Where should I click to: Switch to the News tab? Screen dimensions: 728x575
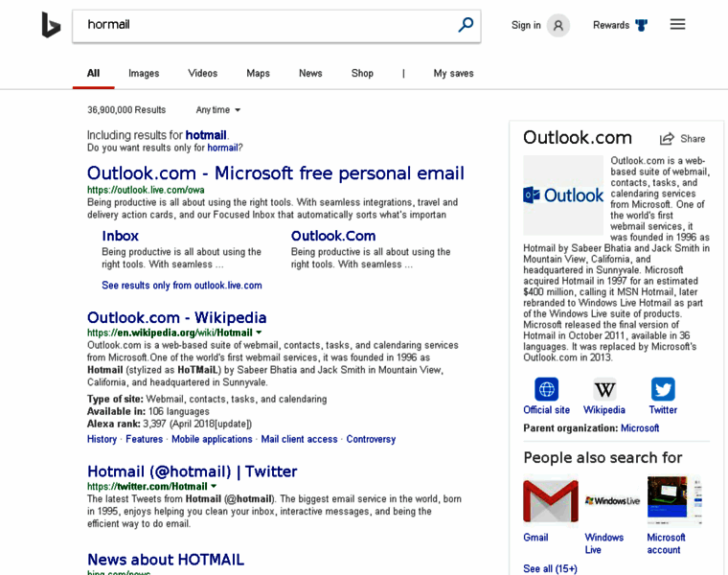point(310,74)
